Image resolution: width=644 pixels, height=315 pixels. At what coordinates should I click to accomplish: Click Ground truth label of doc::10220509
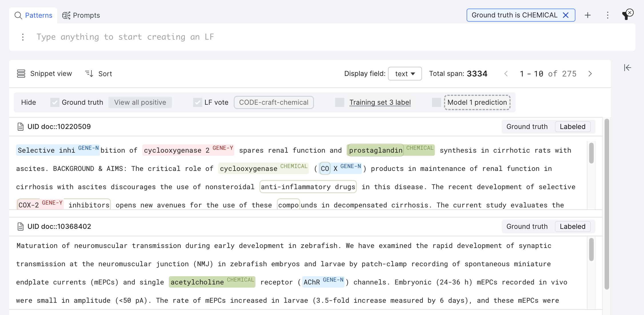pyautogui.click(x=527, y=127)
